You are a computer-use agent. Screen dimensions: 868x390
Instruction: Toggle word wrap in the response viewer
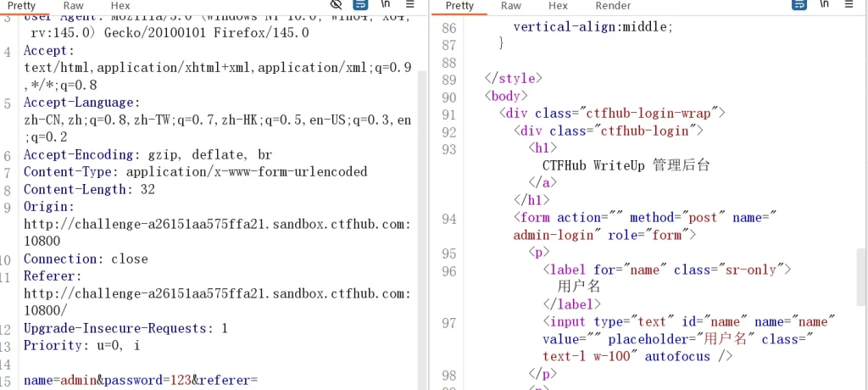[x=798, y=5]
